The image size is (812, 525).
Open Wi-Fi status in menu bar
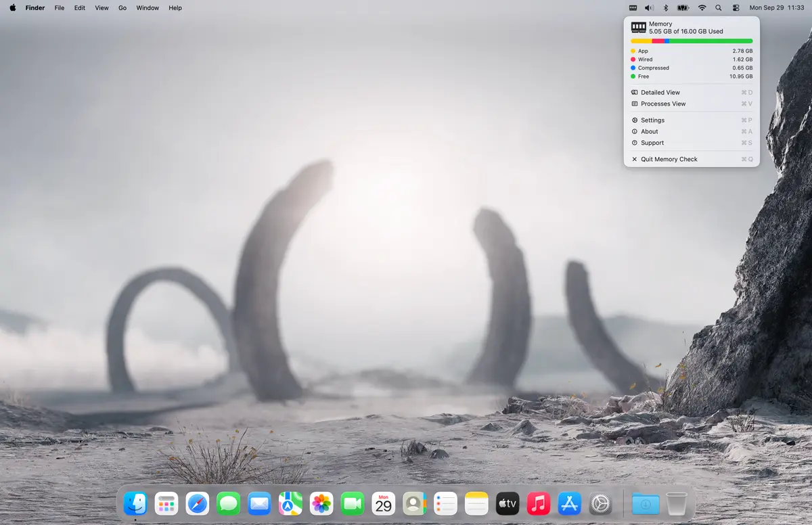[702, 8]
